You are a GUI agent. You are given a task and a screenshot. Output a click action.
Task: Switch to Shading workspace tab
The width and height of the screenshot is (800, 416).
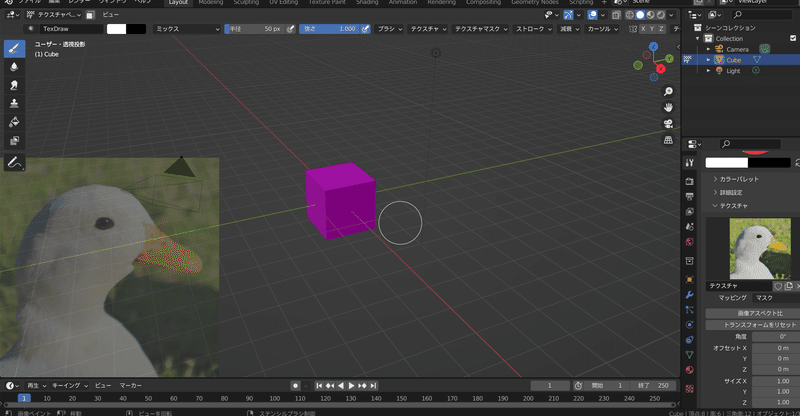[x=367, y=3]
